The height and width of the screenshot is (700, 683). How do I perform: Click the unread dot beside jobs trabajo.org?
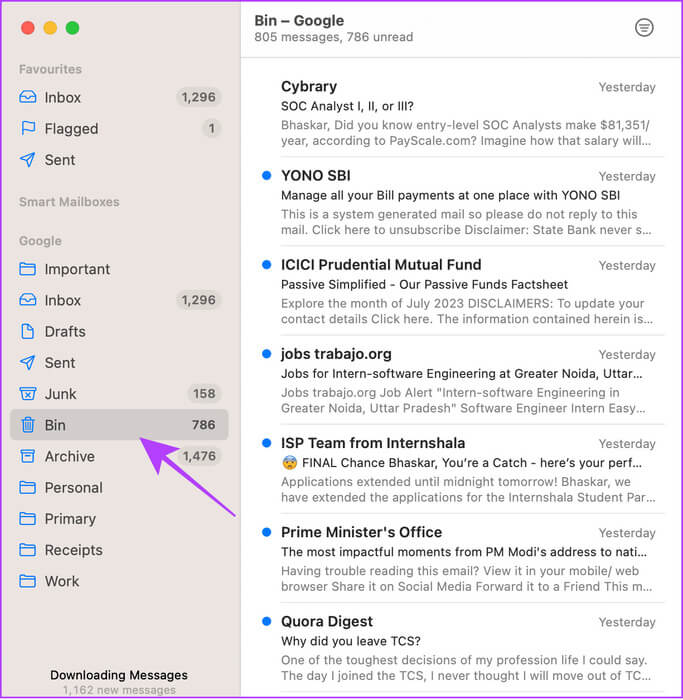(267, 354)
